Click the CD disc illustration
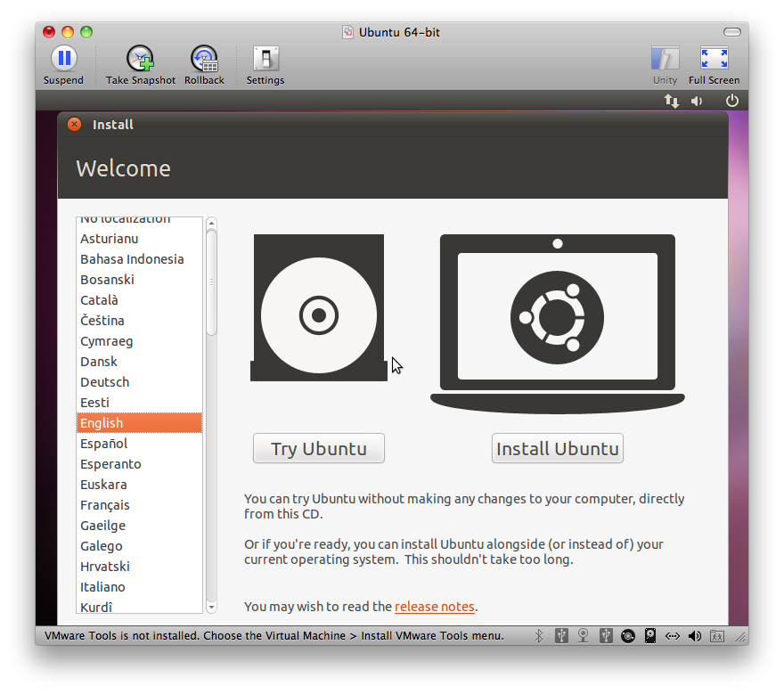 click(319, 307)
